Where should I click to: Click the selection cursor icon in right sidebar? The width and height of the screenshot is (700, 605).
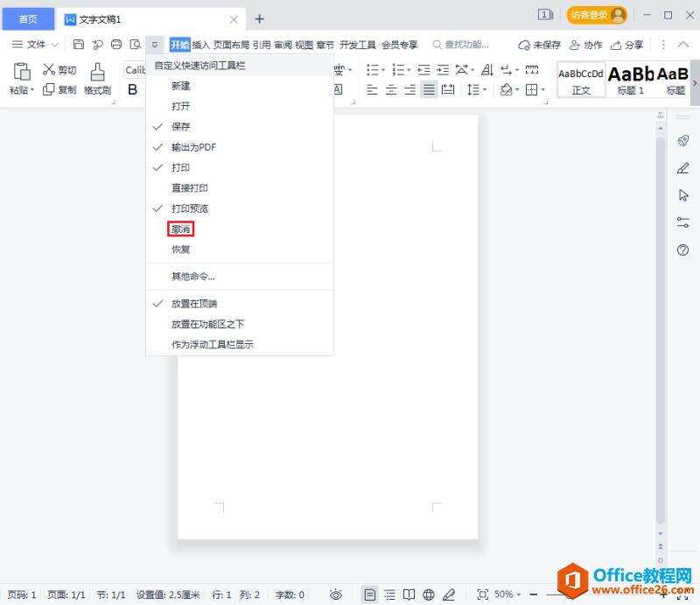tap(683, 195)
